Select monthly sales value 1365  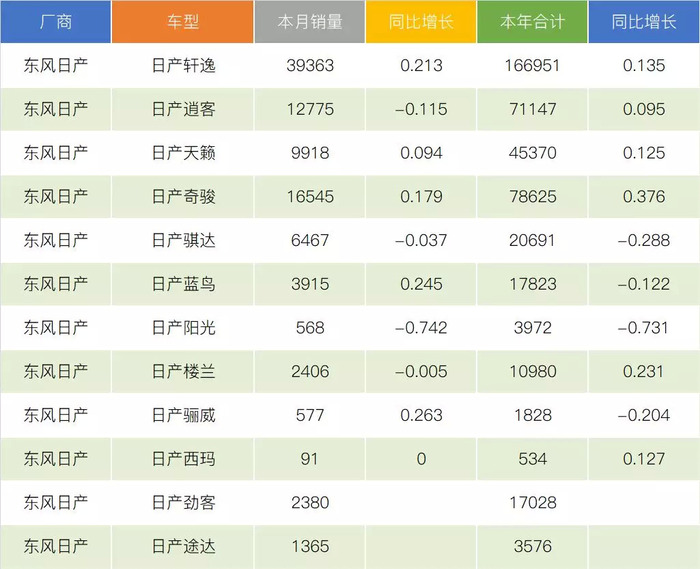310,547
